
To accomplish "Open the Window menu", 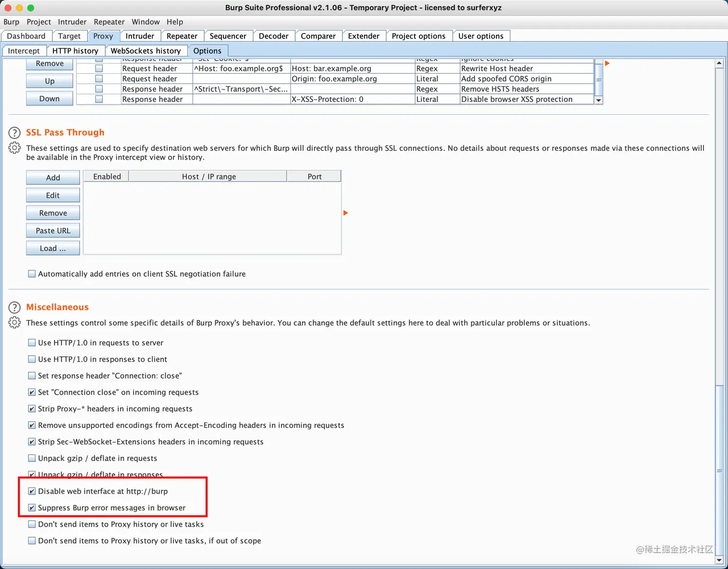I will click(x=145, y=22).
